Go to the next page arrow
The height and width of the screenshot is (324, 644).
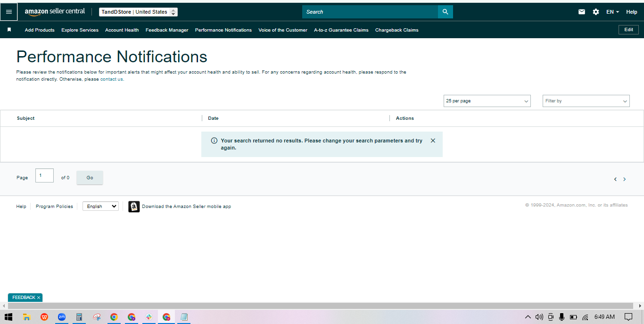click(625, 179)
